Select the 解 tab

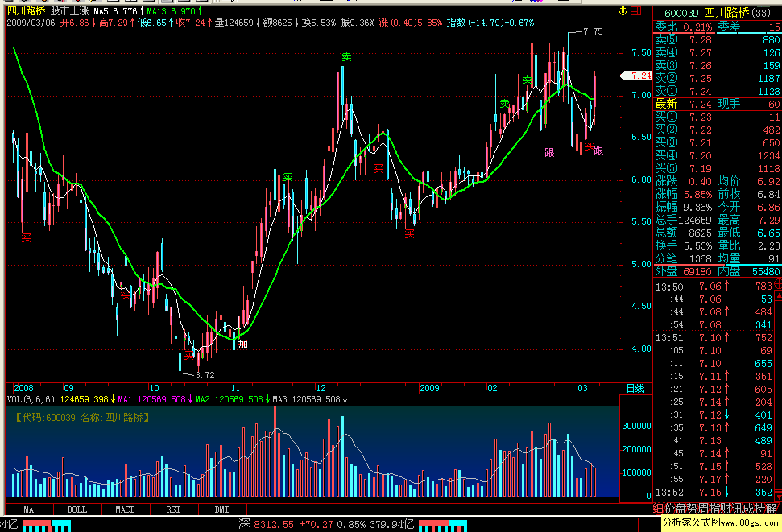pos(772,509)
